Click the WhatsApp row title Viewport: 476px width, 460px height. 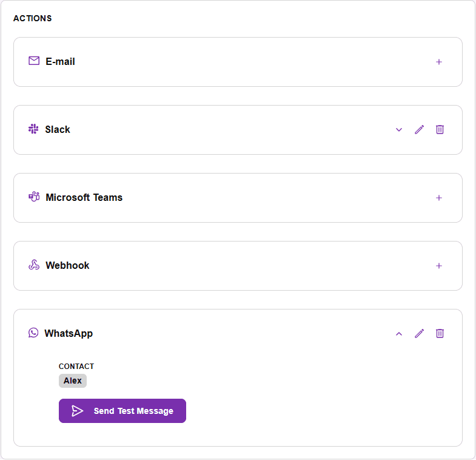69,333
